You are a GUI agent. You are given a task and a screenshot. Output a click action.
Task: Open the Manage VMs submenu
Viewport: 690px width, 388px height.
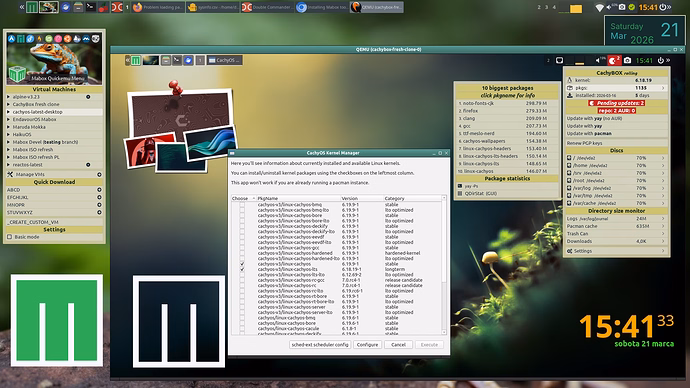[x=54, y=174]
